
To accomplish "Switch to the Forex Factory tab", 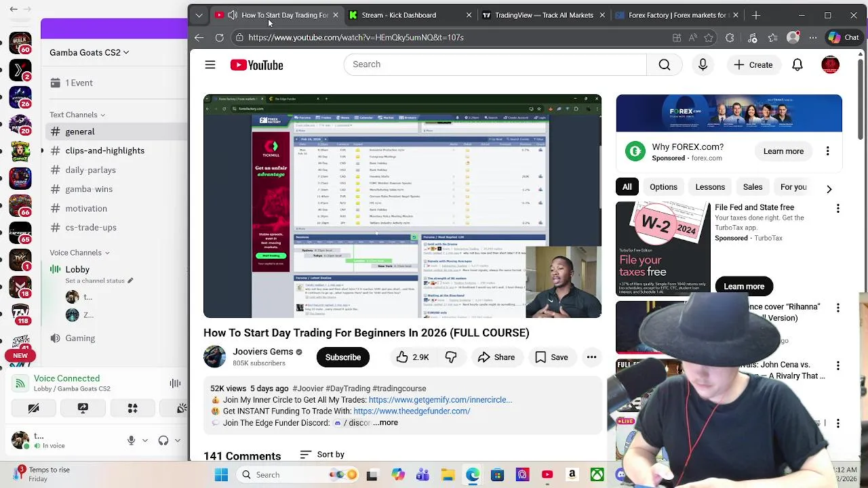I will click(675, 15).
